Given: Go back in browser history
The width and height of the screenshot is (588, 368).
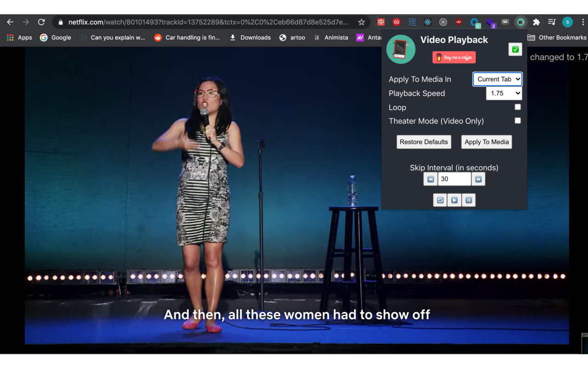Looking at the screenshot, I should pos(10,22).
